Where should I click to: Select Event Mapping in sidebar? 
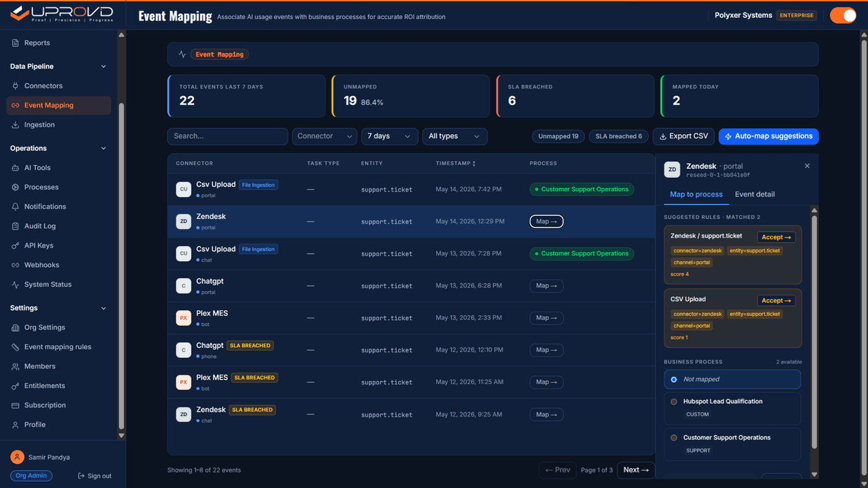(59, 105)
